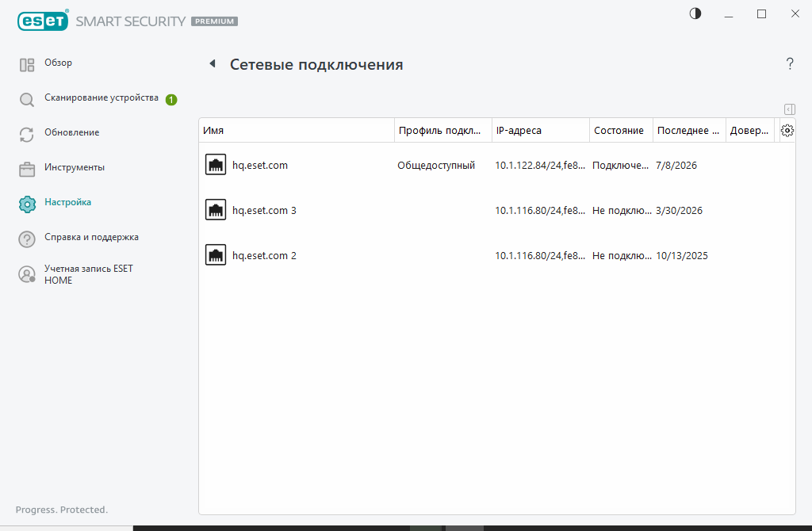Click the Сканирование устройства magnifier icon
Image resolution: width=812 pixels, height=531 pixels.
[x=27, y=99]
